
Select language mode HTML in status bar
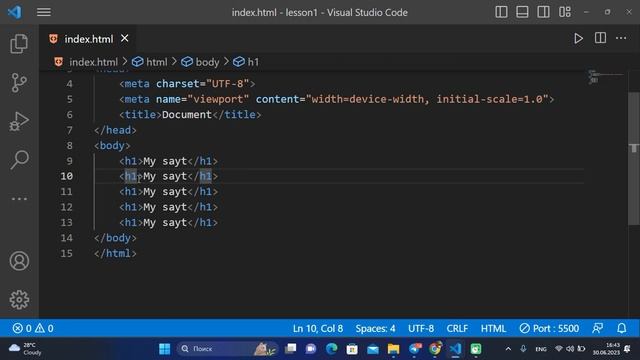tap(493, 329)
